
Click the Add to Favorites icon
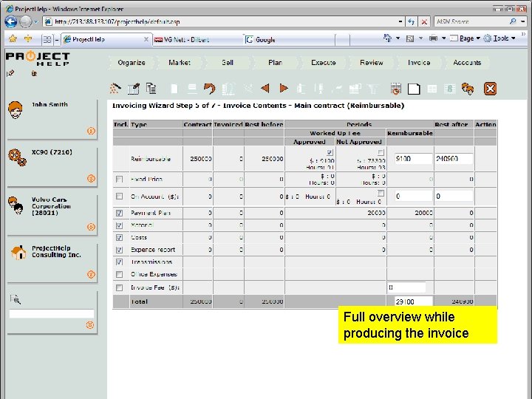[x=28, y=38]
